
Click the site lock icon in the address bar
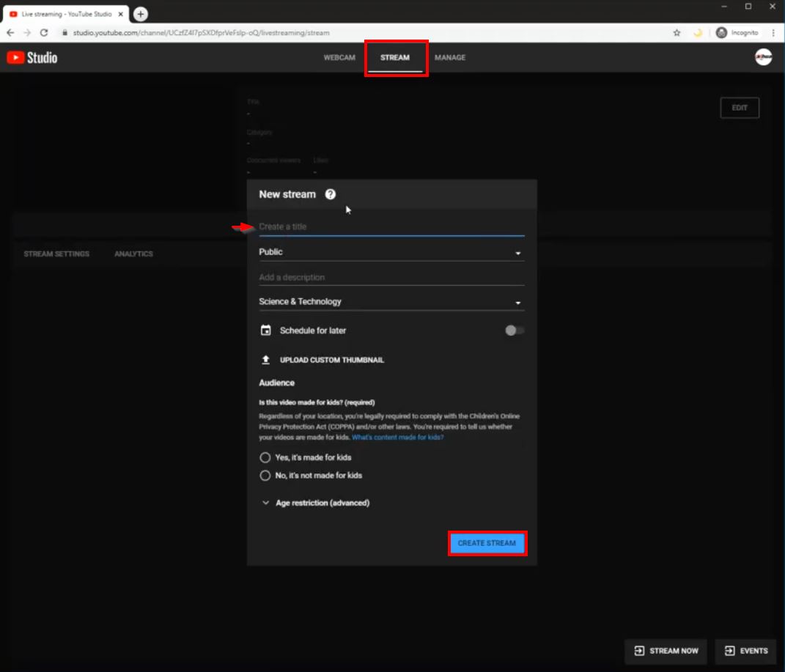(65, 32)
